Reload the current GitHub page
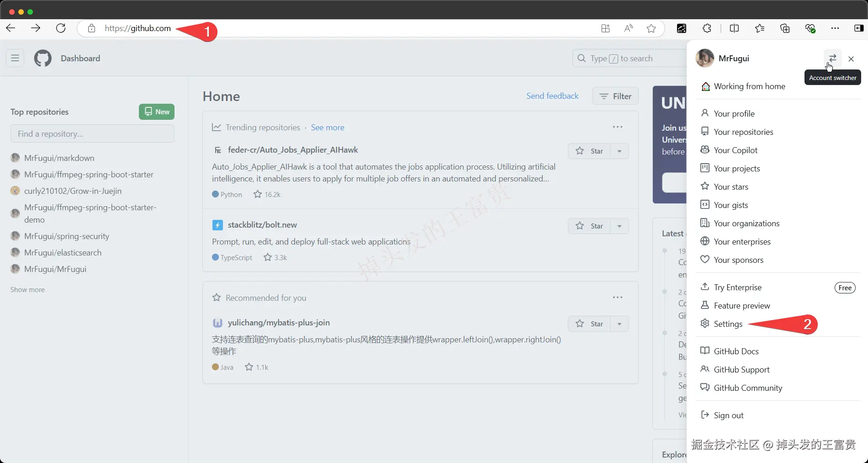Viewport: 868px width, 463px height. (61, 28)
